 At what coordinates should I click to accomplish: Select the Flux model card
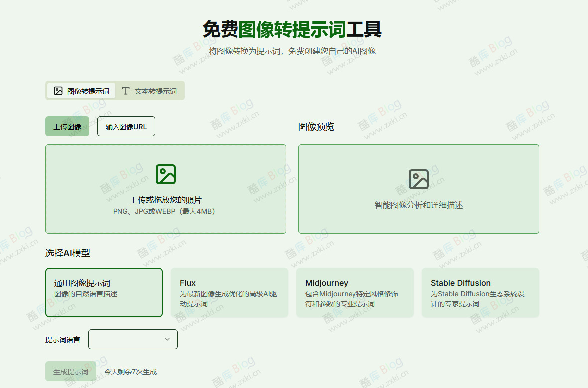click(x=229, y=292)
